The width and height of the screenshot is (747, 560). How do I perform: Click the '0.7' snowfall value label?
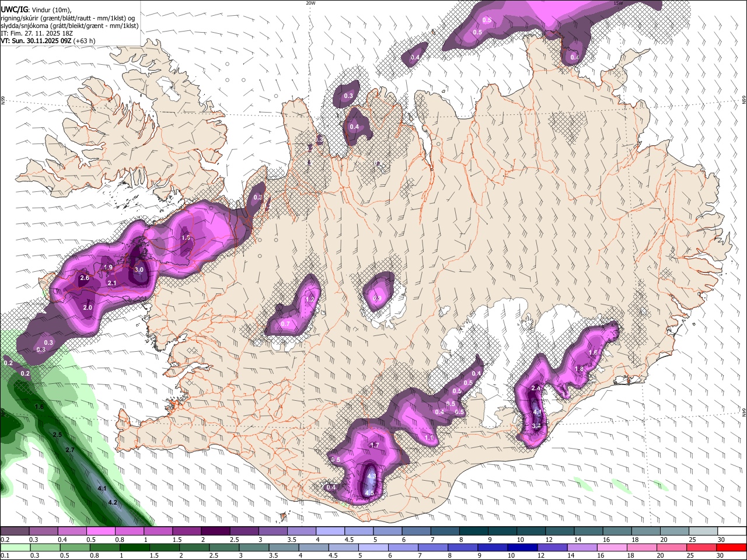pyautogui.click(x=285, y=324)
